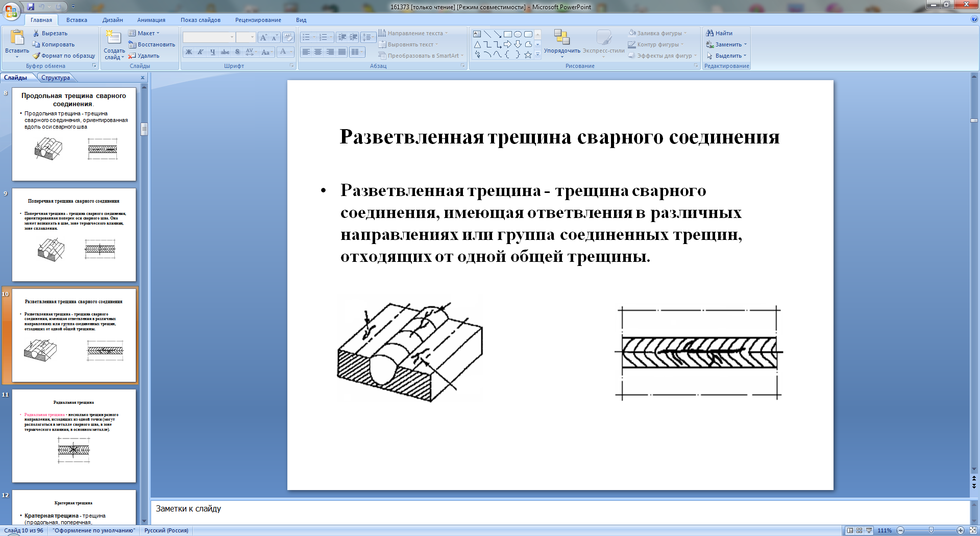Image resolution: width=980 pixels, height=536 pixels.
Task: Click the Вид ribbon tab
Action: [x=301, y=20]
